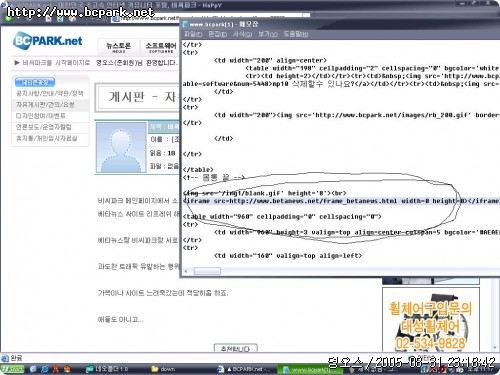Click the user profile avatar image

click(x=121, y=147)
